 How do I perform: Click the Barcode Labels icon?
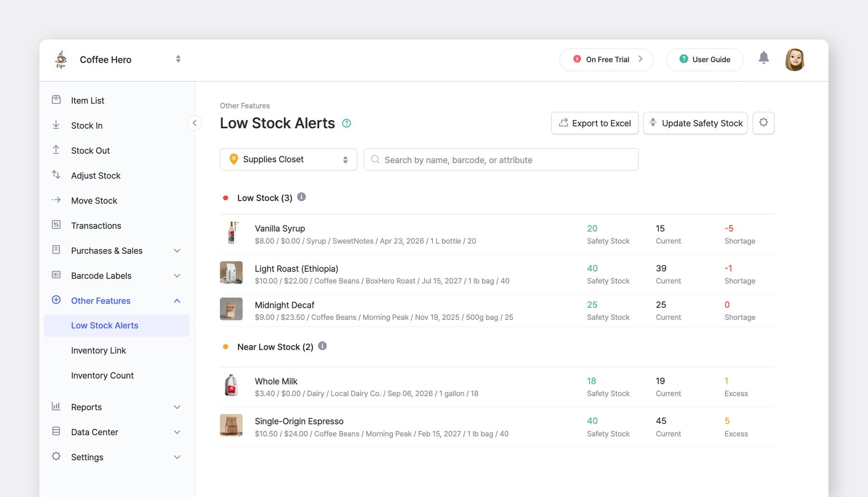[56, 276]
